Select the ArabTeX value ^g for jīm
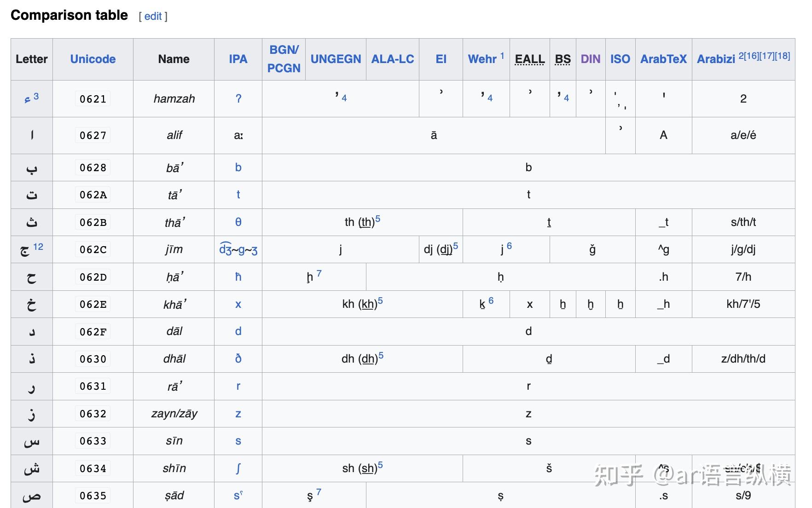 point(663,249)
